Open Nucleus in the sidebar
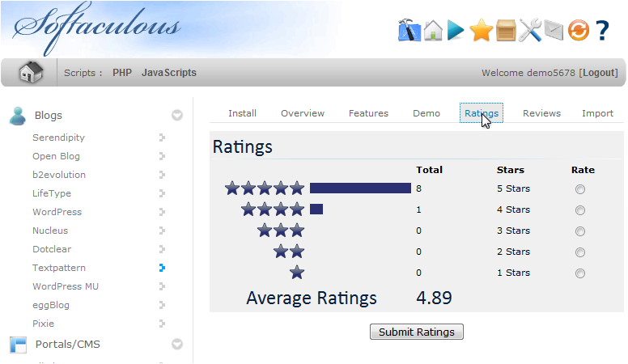The image size is (628, 364). coord(50,231)
